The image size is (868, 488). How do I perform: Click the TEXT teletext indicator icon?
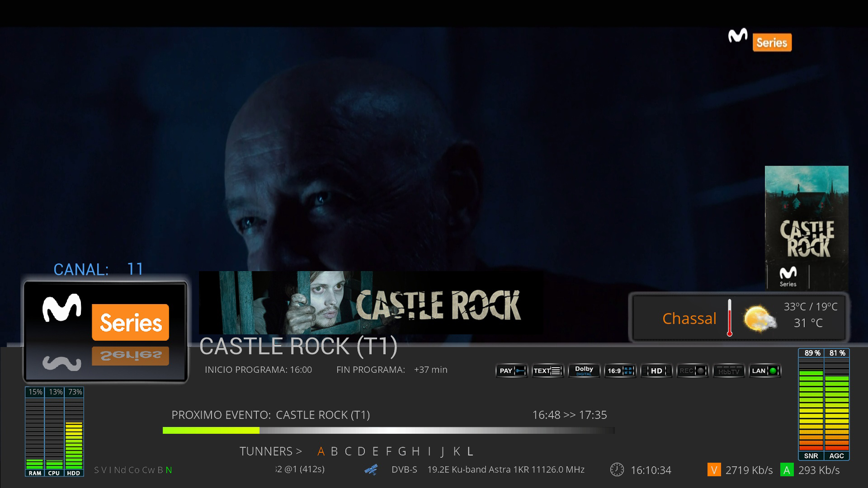point(547,371)
